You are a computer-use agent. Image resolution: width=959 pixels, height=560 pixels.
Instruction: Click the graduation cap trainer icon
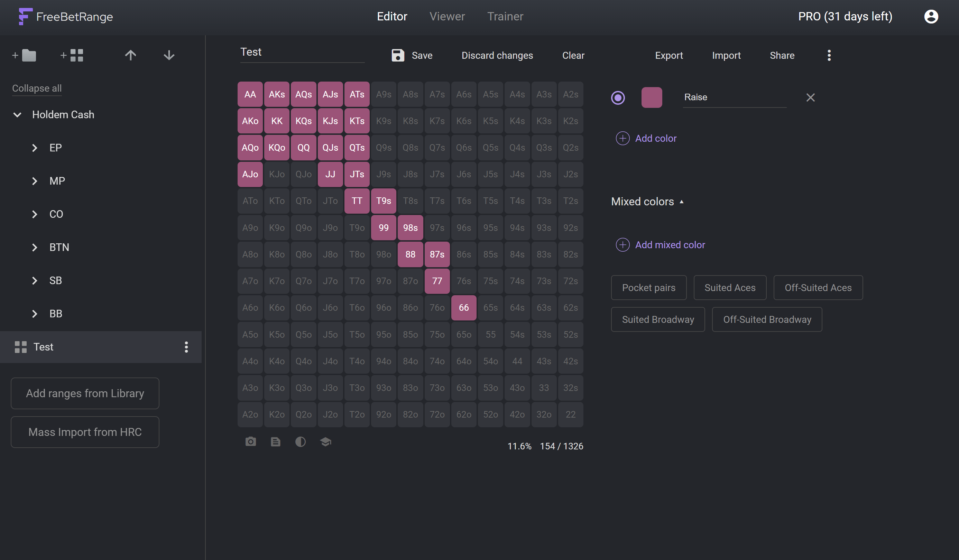325,442
